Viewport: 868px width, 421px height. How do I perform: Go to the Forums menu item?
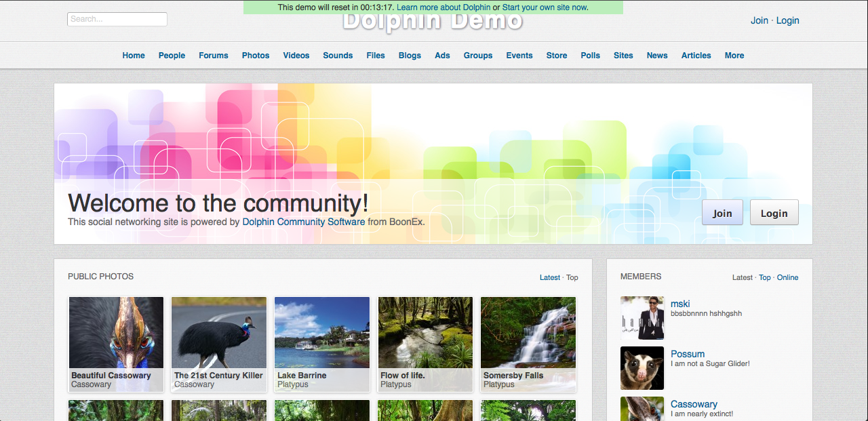coord(213,56)
